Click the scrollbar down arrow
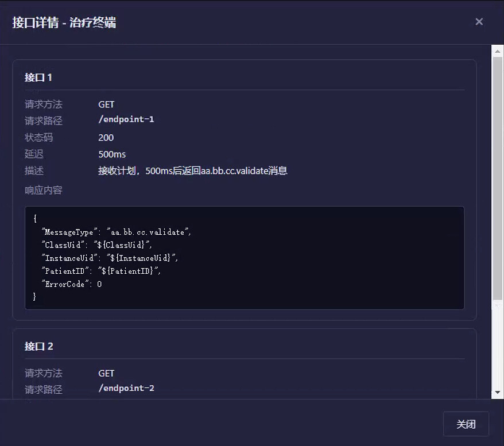The image size is (504, 446). (498, 393)
